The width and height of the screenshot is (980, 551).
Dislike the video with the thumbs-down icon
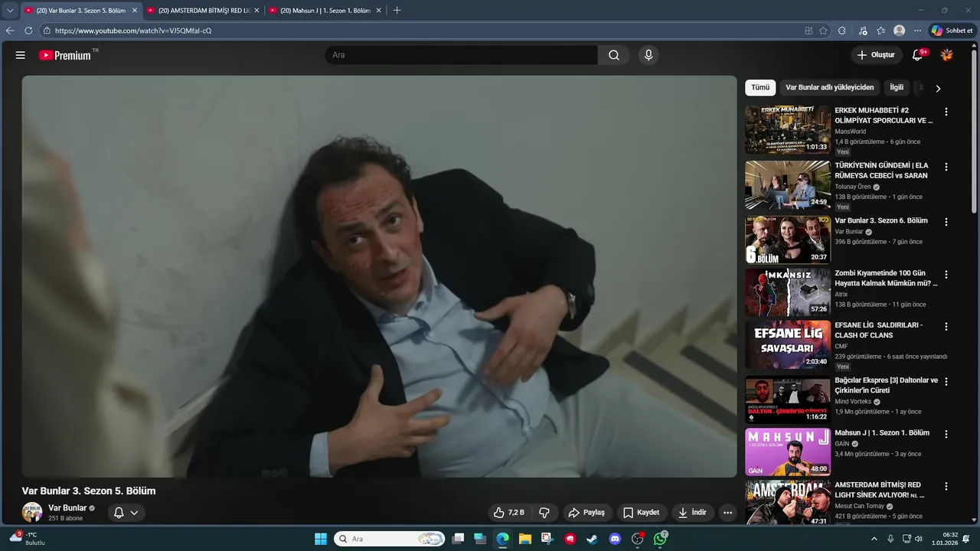pyautogui.click(x=544, y=513)
